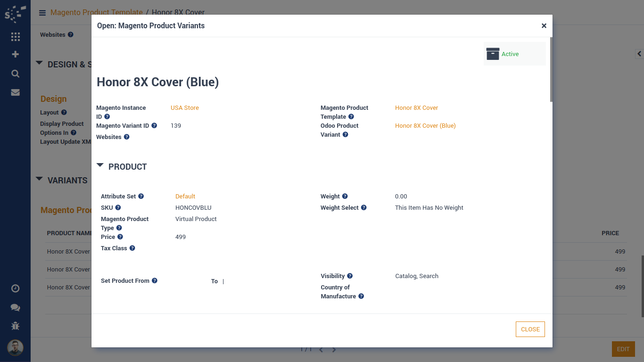Click help icon next to Attribute Set
644x362 pixels.
tap(141, 197)
